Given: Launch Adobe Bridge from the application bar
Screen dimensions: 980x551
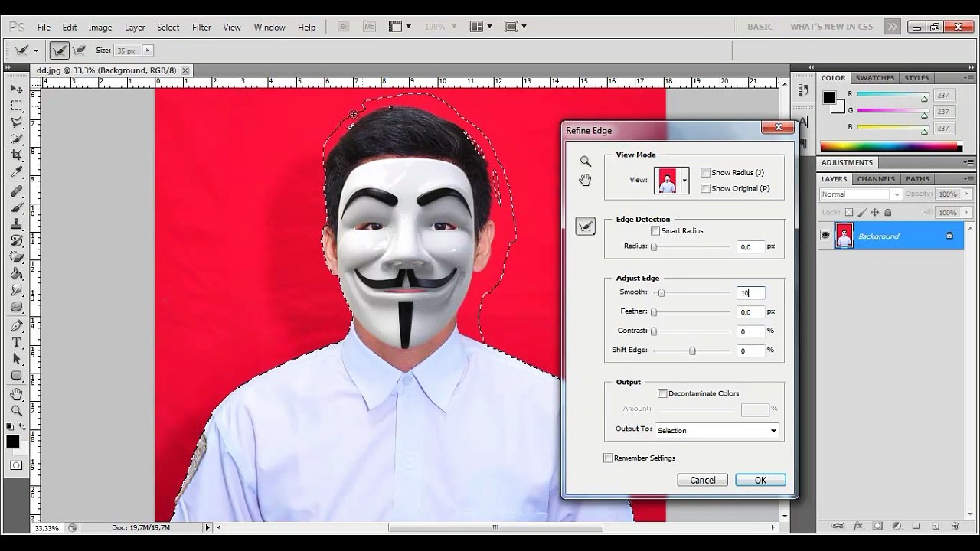Looking at the screenshot, I should tap(345, 27).
